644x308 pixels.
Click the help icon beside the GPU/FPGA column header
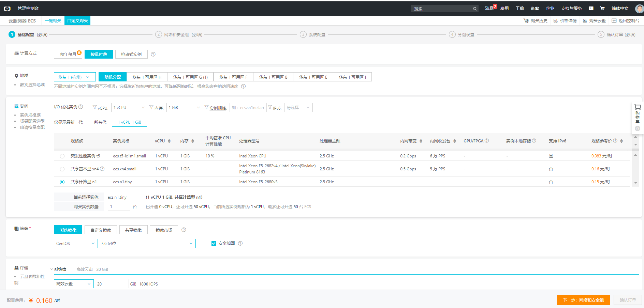point(487,141)
